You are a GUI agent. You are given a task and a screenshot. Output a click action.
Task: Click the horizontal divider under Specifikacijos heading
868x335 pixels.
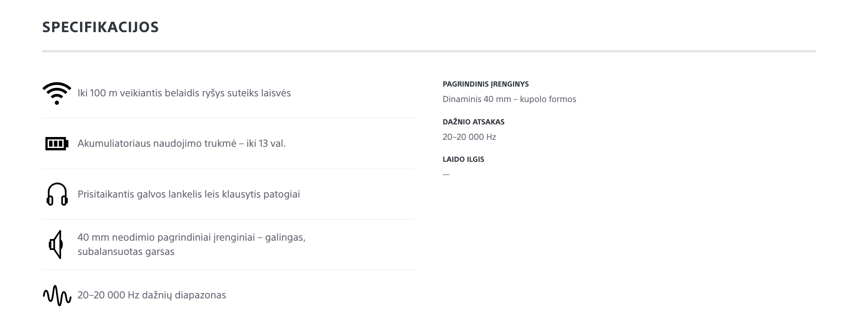pos(429,51)
